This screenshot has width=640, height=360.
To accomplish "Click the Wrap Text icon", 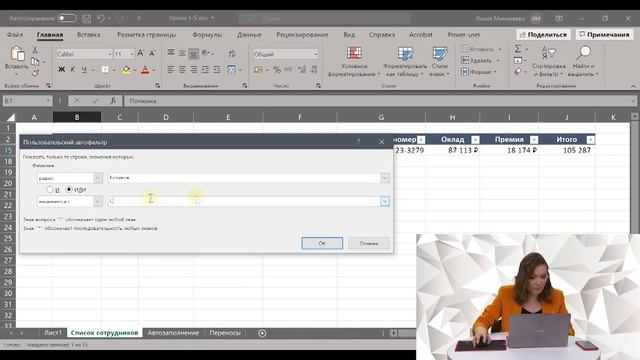I will coord(232,53).
